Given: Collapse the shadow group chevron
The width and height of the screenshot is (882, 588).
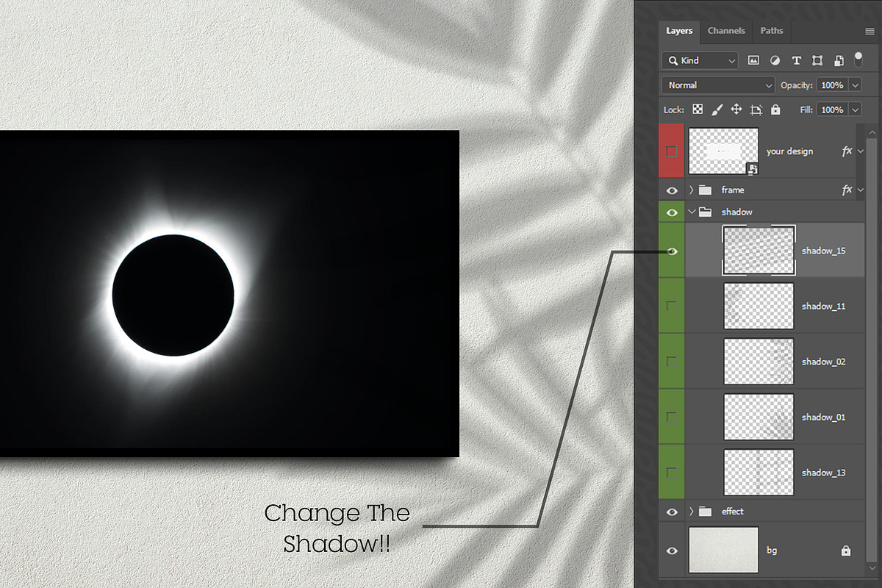Looking at the screenshot, I should pos(692,212).
